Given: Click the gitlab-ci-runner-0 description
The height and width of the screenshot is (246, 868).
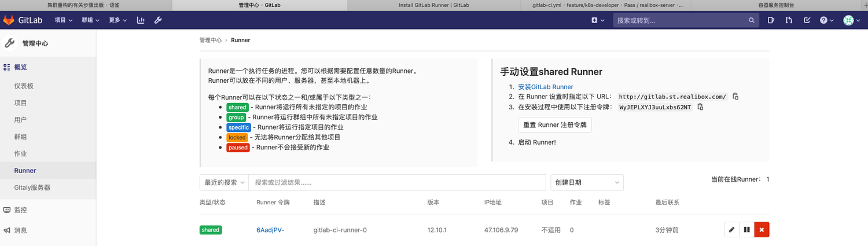Looking at the screenshot, I should click(x=340, y=230).
